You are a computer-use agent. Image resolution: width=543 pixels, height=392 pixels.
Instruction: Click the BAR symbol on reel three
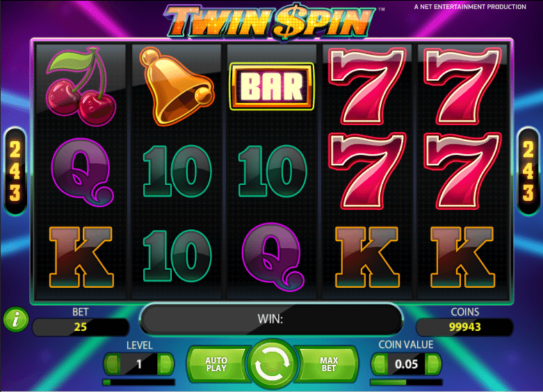[272, 87]
